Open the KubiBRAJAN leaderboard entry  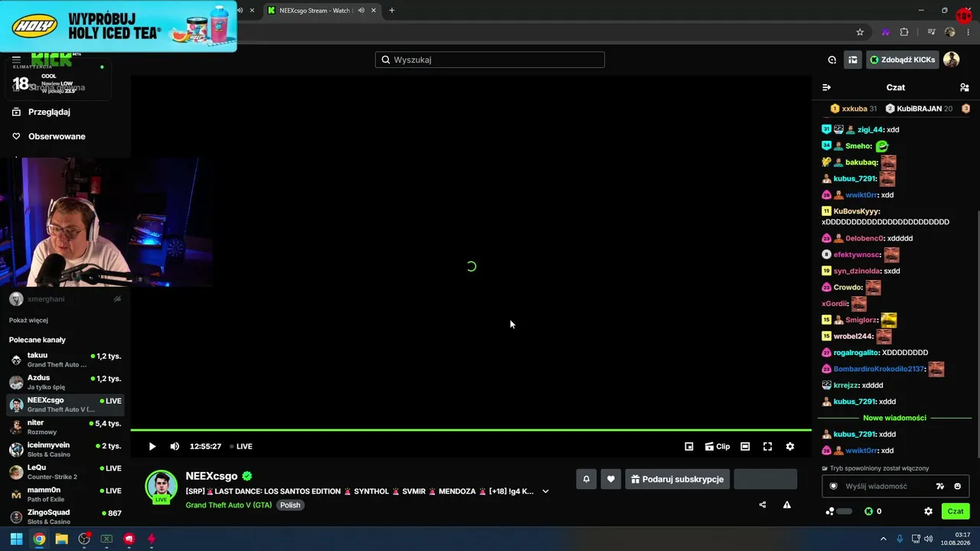coord(919,109)
